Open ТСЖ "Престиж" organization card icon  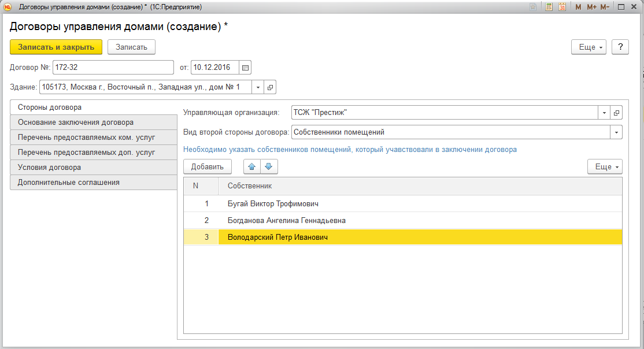(x=616, y=113)
